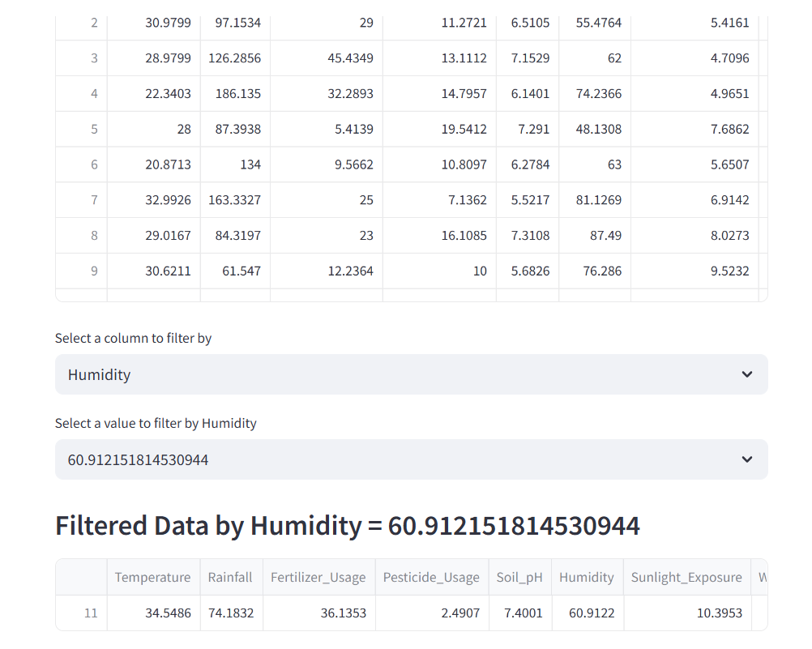
Task: Select cell 81.1269 in row 7
Action: click(x=595, y=200)
